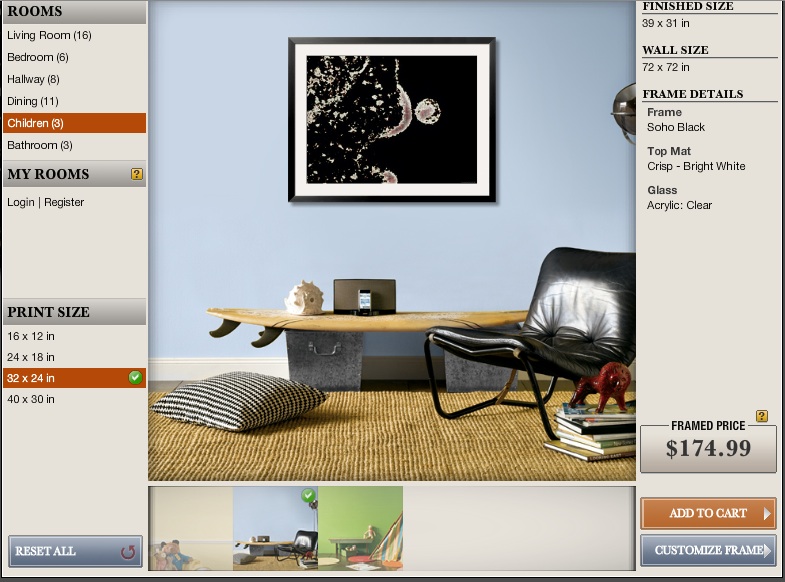Click the arrow on Customize Frame

768,550
